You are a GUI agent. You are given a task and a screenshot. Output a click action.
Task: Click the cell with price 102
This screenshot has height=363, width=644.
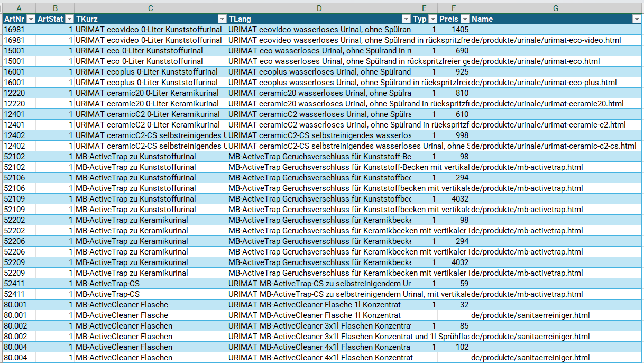[454, 347]
